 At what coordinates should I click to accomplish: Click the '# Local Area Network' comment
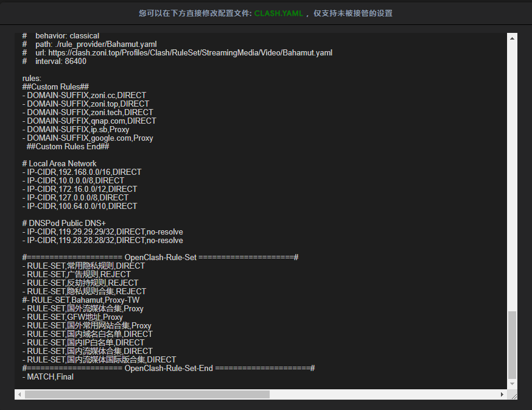click(x=60, y=163)
